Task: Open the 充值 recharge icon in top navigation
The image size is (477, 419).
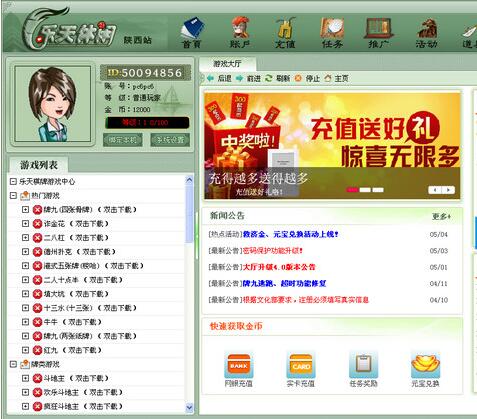Action: tap(285, 33)
